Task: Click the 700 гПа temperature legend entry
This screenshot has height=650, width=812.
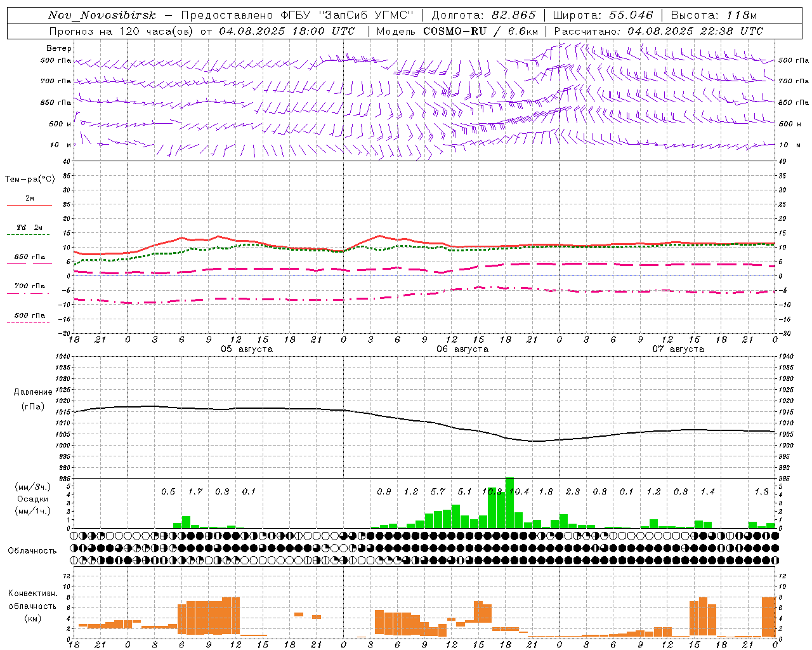Action: pos(29,286)
